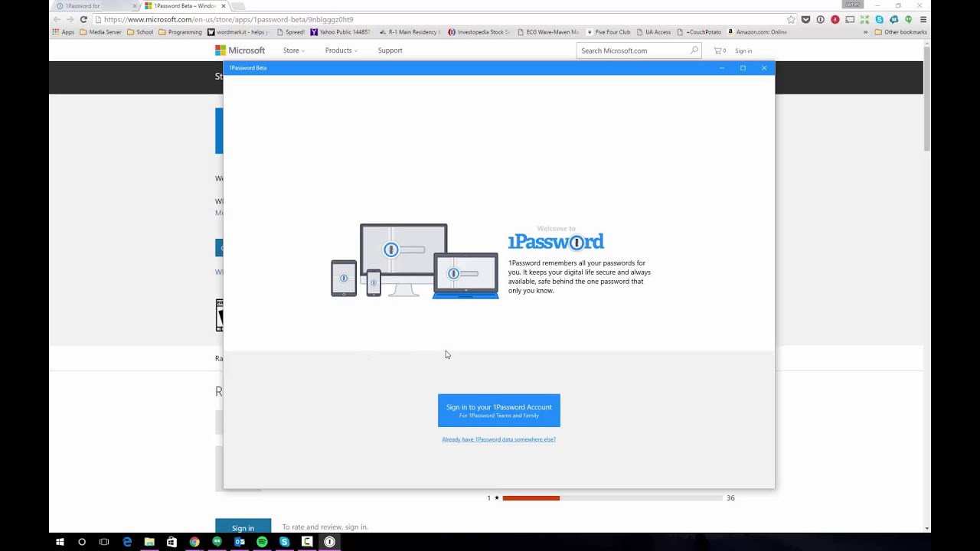The width and height of the screenshot is (980, 551).
Task: Click 'Already have 1Password data somewhere else?'
Action: pyautogui.click(x=498, y=439)
